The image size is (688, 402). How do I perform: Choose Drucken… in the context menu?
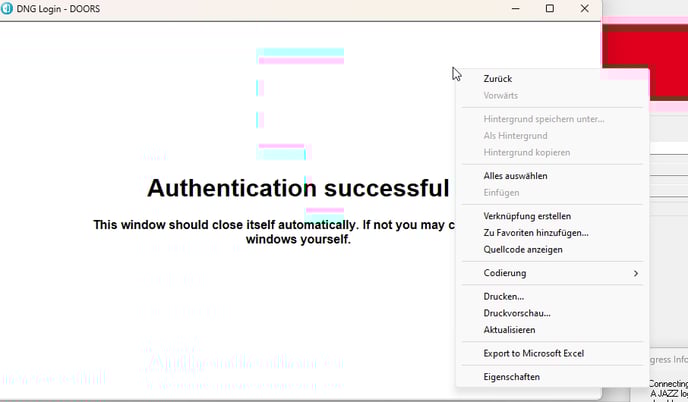503,297
